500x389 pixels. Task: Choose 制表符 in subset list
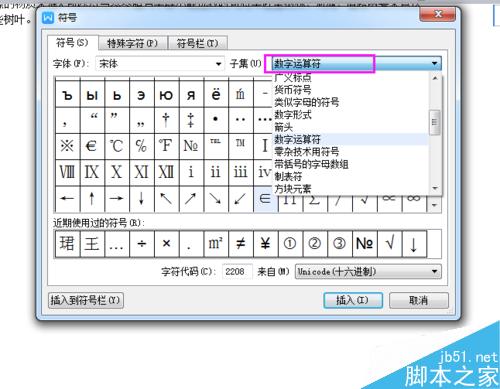point(350,176)
